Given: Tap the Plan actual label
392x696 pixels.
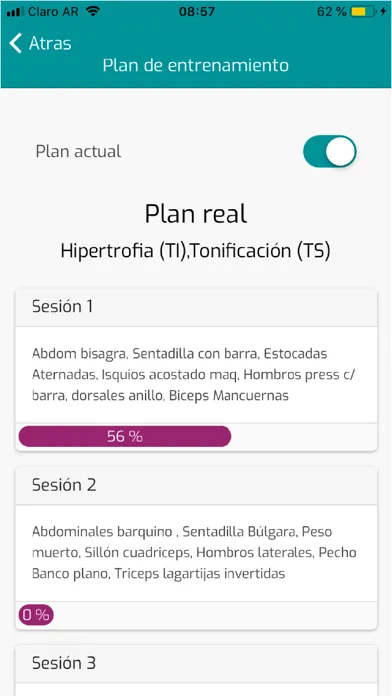Looking at the screenshot, I should (78, 151).
